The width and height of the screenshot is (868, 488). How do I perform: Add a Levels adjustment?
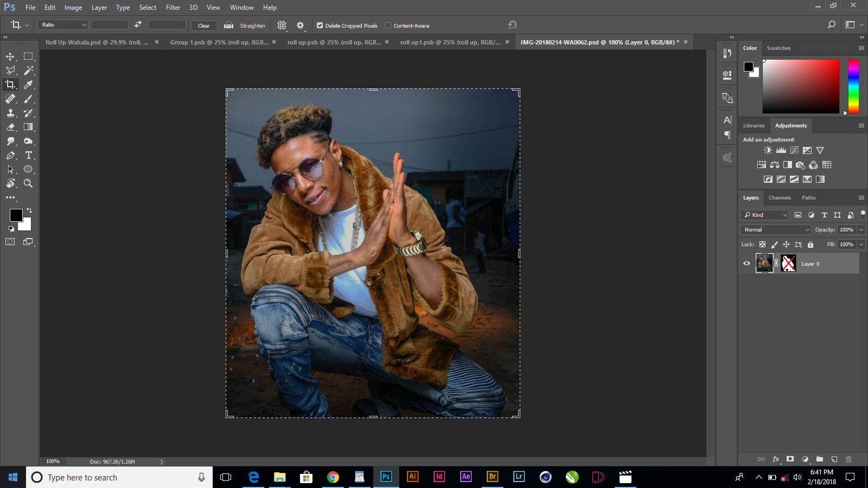click(x=781, y=150)
